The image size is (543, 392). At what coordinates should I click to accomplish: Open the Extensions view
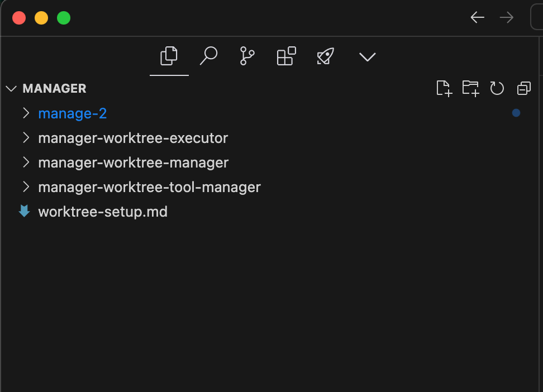[x=287, y=56]
